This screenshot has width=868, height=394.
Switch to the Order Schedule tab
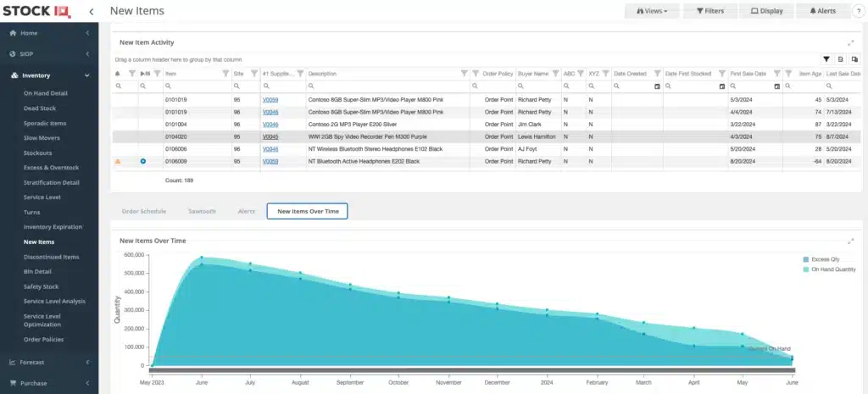(144, 211)
